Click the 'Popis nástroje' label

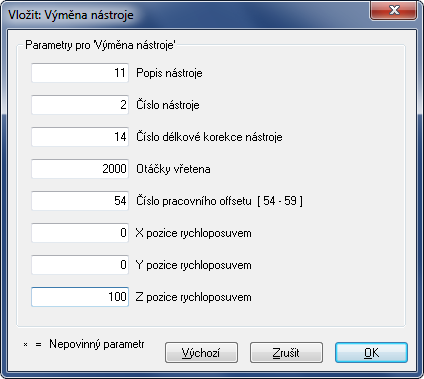(x=169, y=73)
